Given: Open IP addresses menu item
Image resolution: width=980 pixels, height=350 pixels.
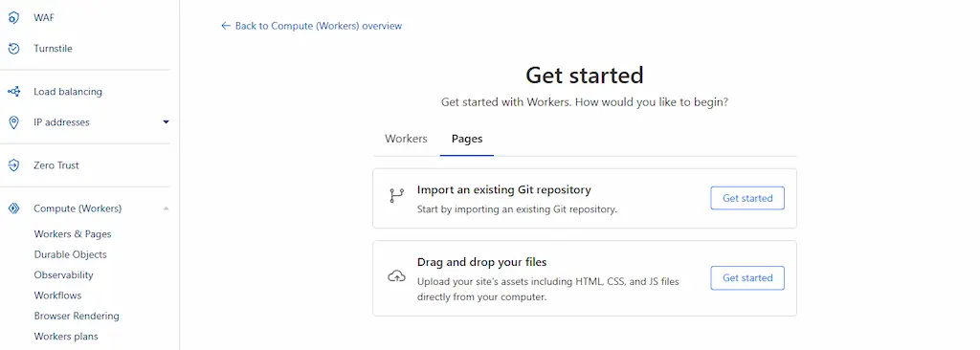Looking at the screenshot, I should [61, 121].
